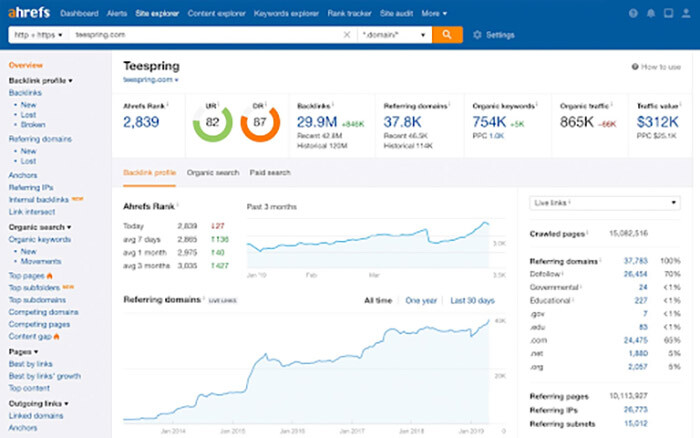The image size is (700, 438).
Task: Click the 26,454 dofollow count
Action: pos(635,274)
